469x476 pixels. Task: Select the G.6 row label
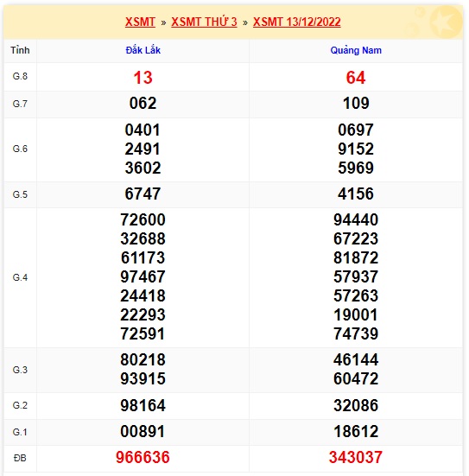pos(20,149)
